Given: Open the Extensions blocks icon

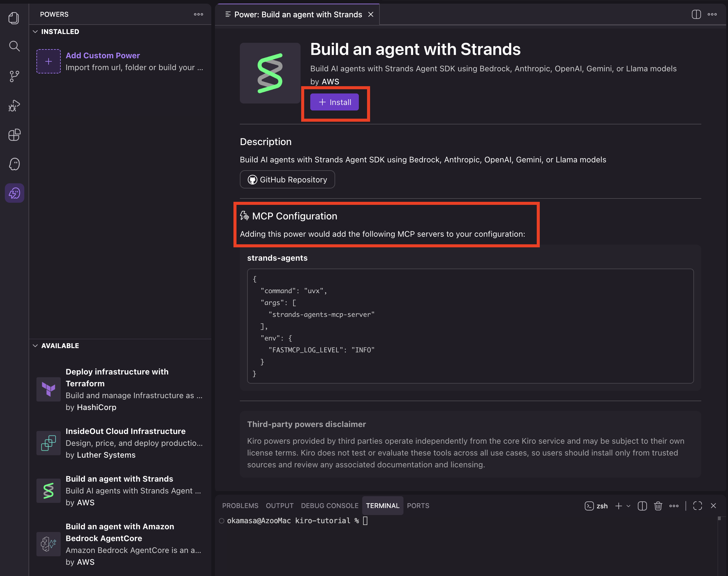Looking at the screenshot, I should tap(14, 135).
